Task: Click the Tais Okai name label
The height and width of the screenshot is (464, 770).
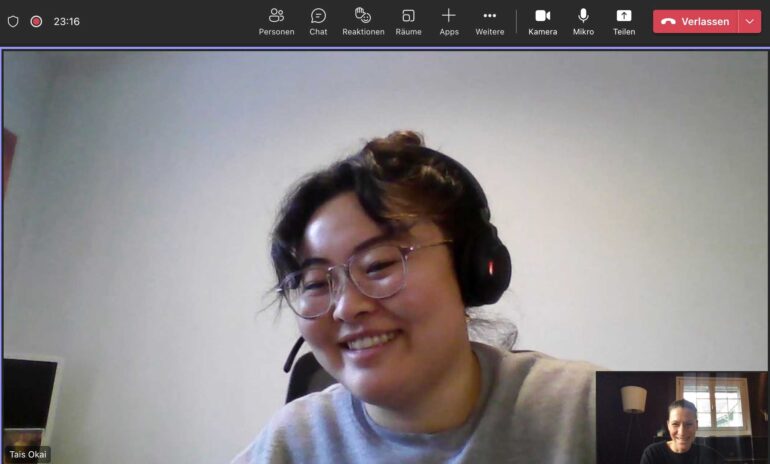Action: coord(28,454)
